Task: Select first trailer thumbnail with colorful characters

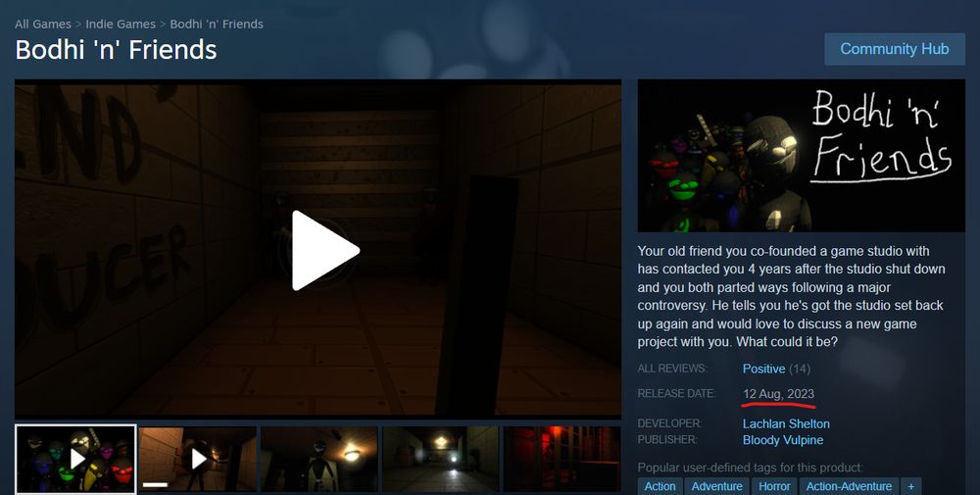Action: (x=75, y=460)
